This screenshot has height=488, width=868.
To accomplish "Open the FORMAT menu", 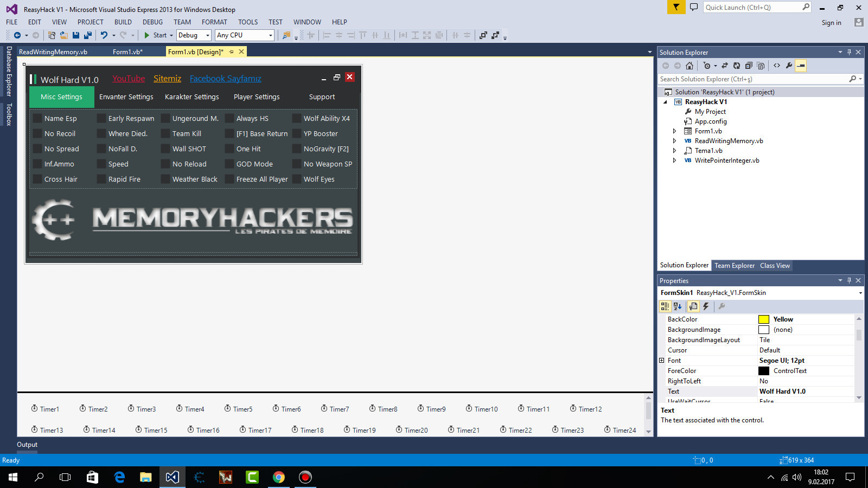I will (214, 22).
